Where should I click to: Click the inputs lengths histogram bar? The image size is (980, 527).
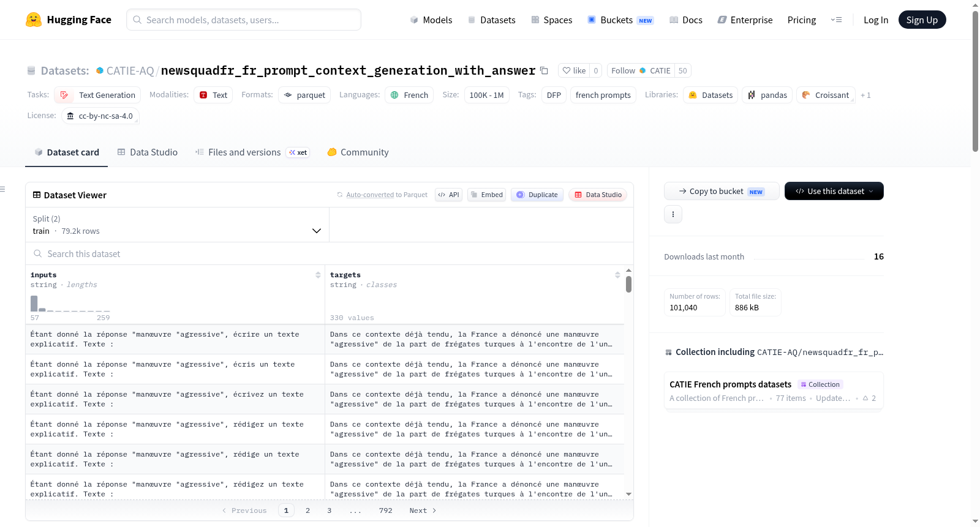point(34,304)
